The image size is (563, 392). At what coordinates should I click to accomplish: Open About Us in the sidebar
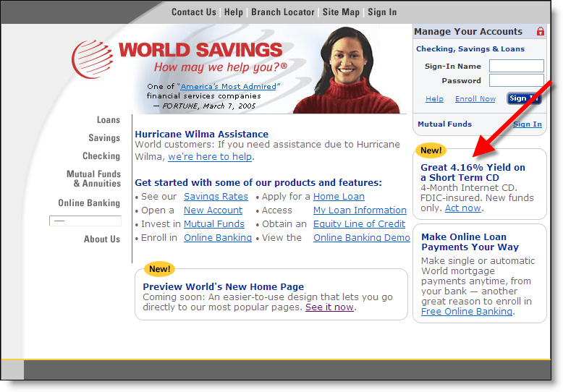pos(102,239)
